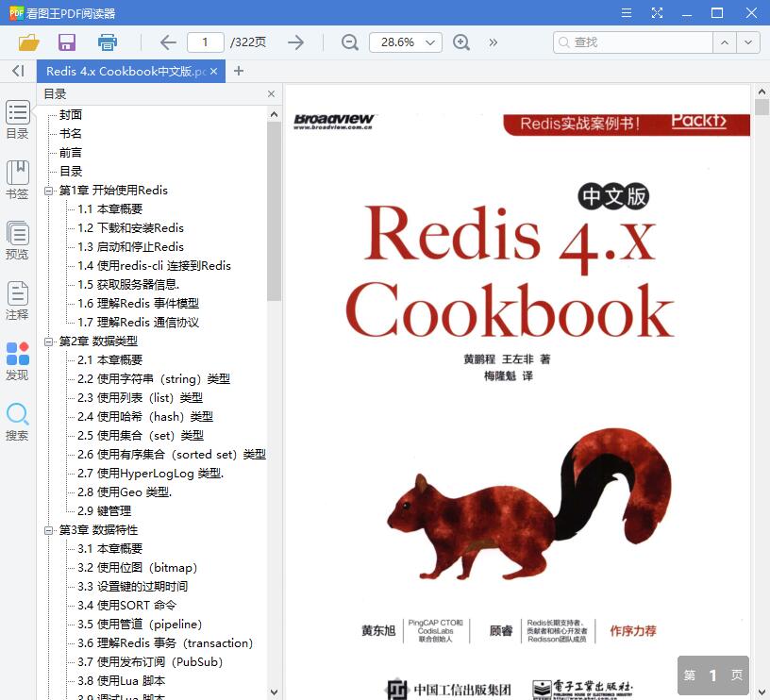The height and width of the screenshot is (700, 770).
Task: Open the 搜索 search sidebar panel
Action: [x=18, y=422]
